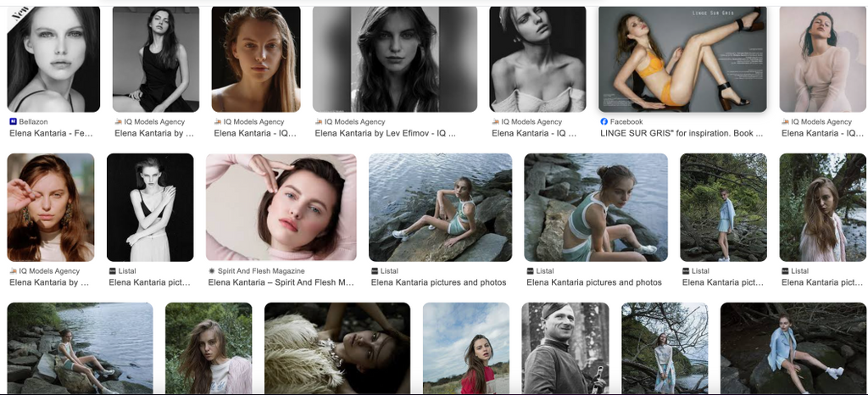
Task: Open the 'LINGE SUR GRIS for inspiration. Book' title
Action: coord(682,133)
